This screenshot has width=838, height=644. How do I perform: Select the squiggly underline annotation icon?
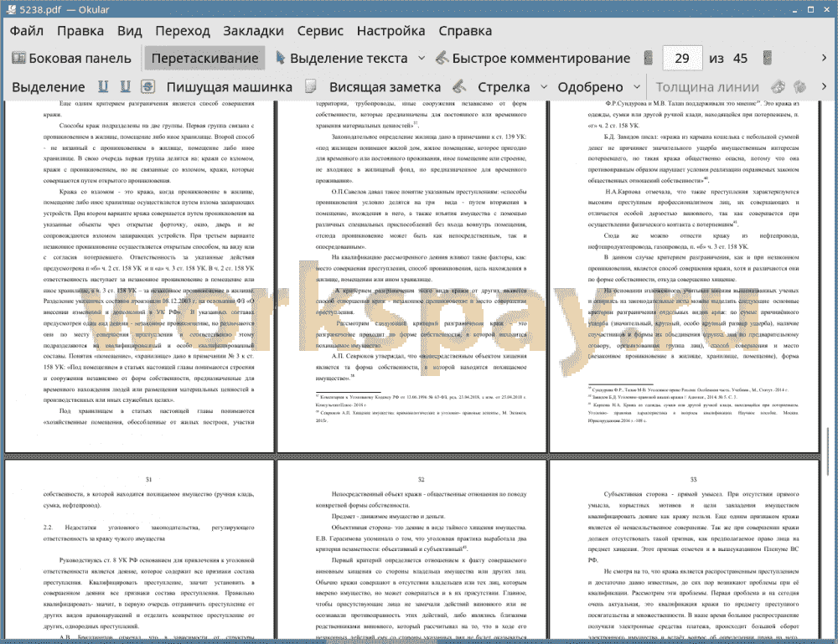click(125, 86)
